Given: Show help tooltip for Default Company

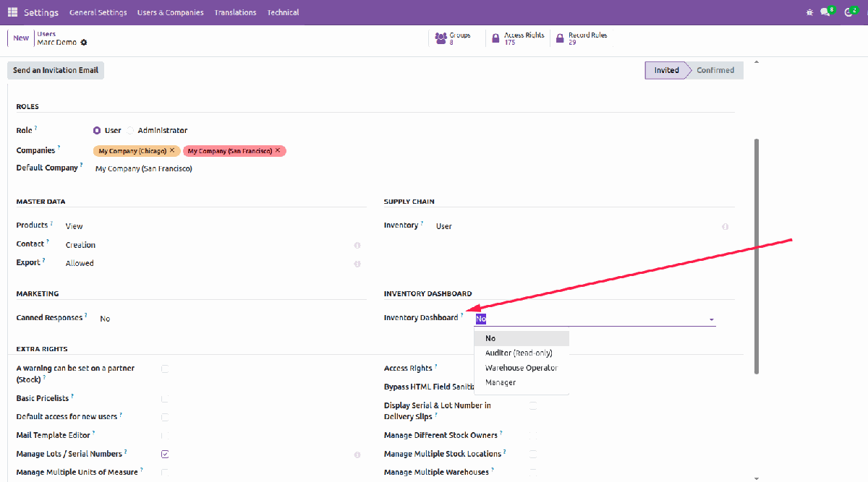Looking at the screenshot, I should click(82, 165).
